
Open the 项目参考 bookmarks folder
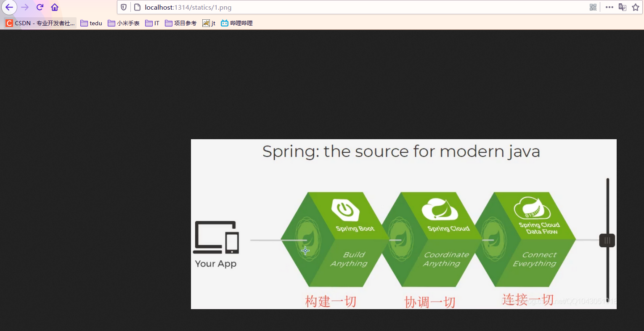[181, 23]
